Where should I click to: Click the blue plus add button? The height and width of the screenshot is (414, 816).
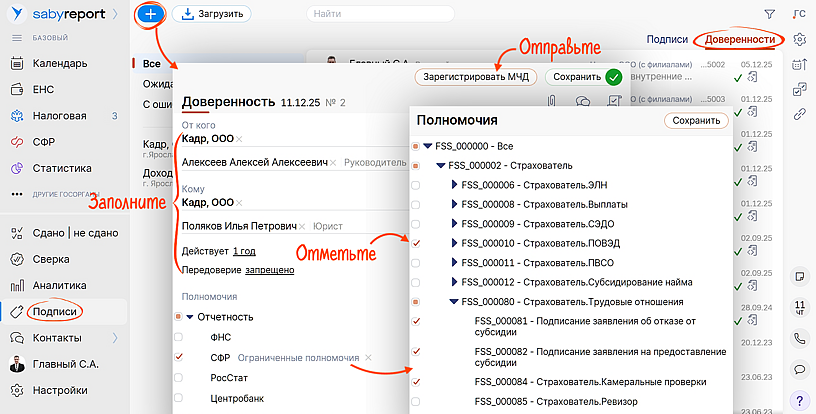[150, 14]
